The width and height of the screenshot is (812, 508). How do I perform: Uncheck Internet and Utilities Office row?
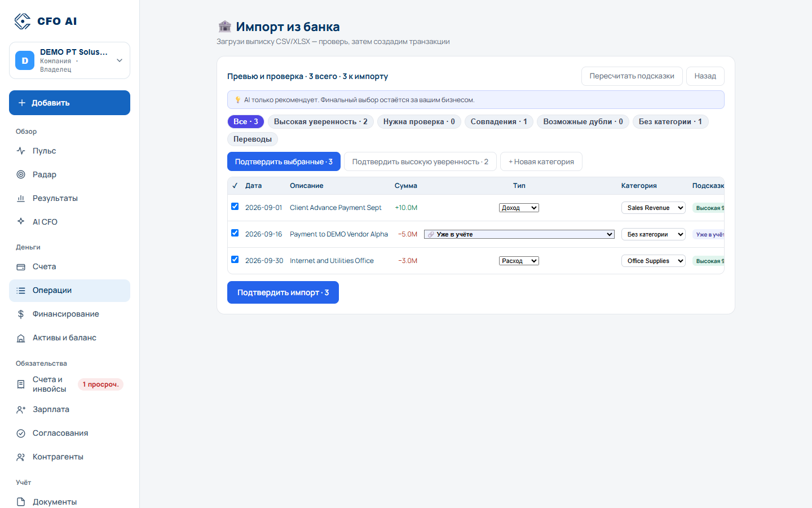235,260
